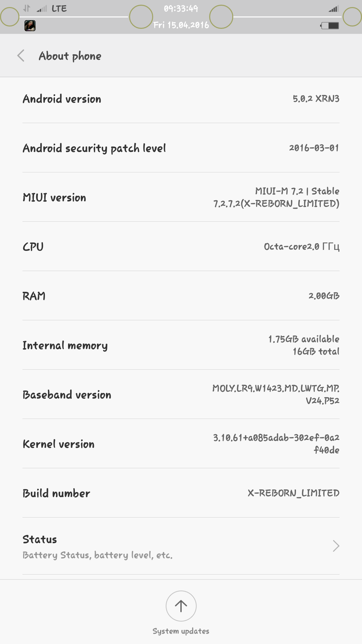362x644 pixels.
Task: Tap the LTE signal strength icon
Action: [x=42, y=9]
